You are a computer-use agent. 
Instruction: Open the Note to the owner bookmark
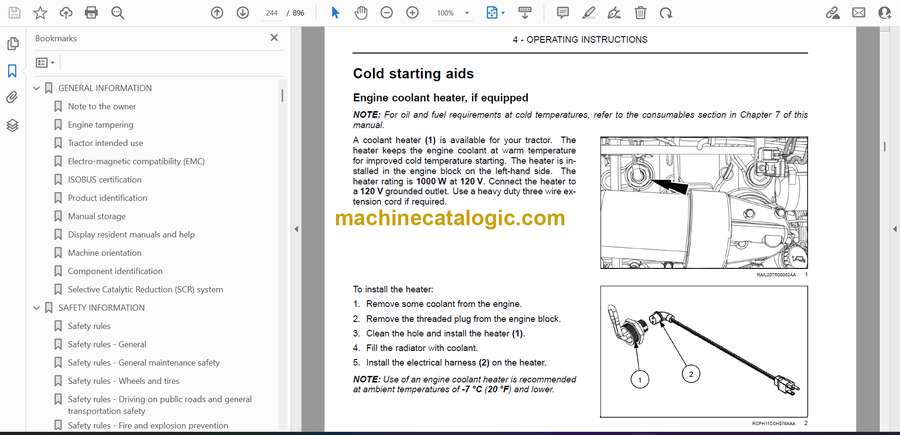[x=102, y=107]
